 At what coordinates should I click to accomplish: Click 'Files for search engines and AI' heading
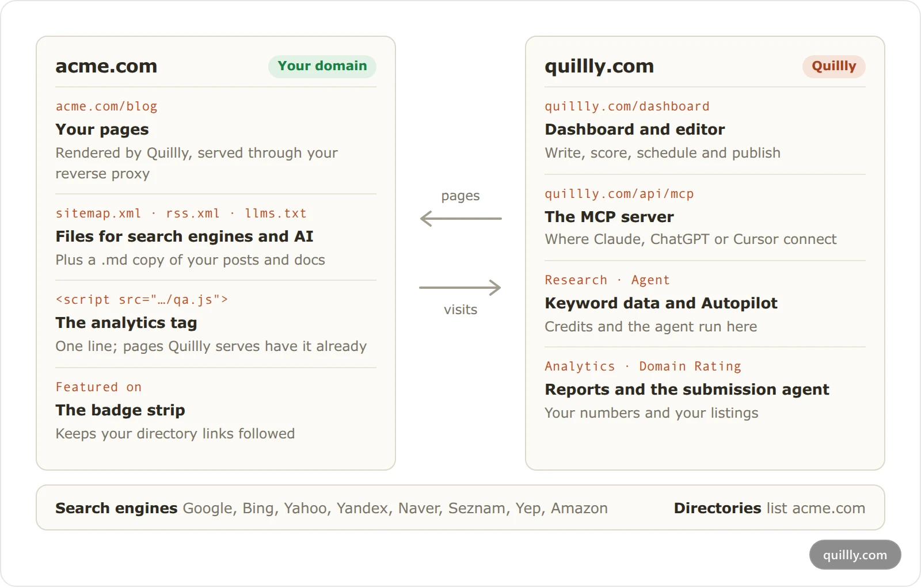click(184, 236)
